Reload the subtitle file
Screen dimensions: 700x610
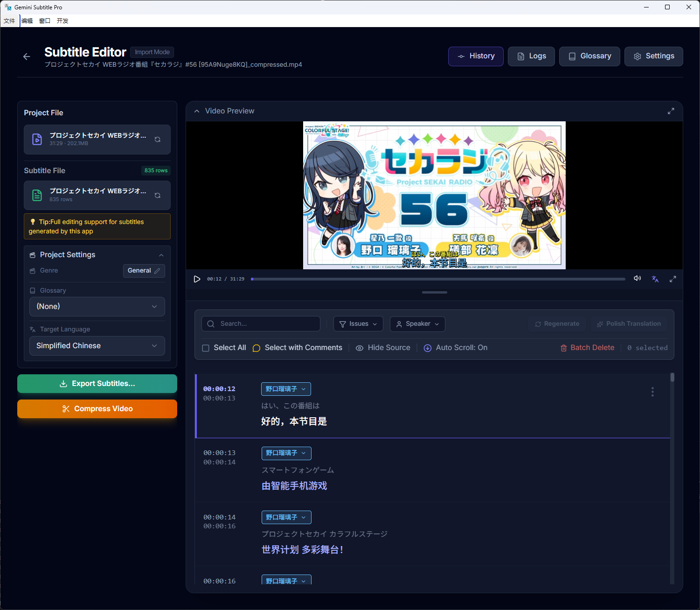[158, 195]
